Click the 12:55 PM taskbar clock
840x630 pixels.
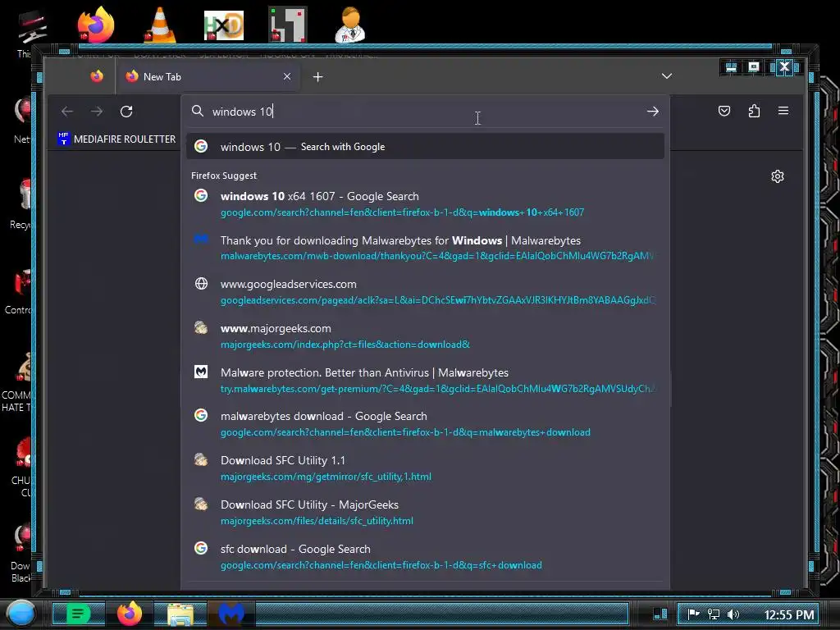coord(789,614)
